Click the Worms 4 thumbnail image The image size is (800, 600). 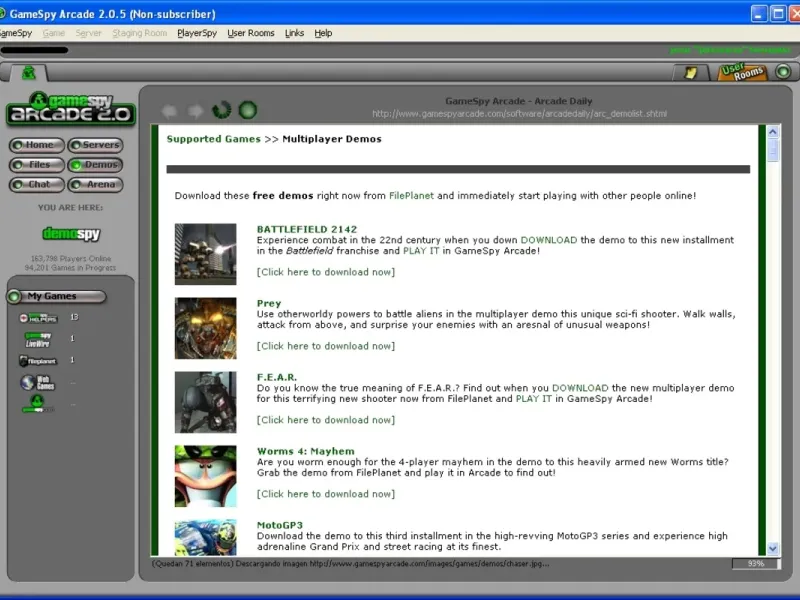(x=206, y=476)
